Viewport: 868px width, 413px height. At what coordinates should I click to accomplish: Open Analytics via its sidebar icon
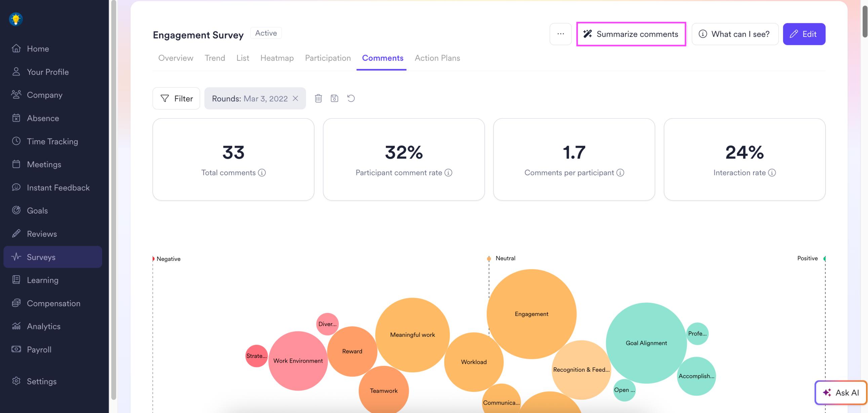(16, 326)
